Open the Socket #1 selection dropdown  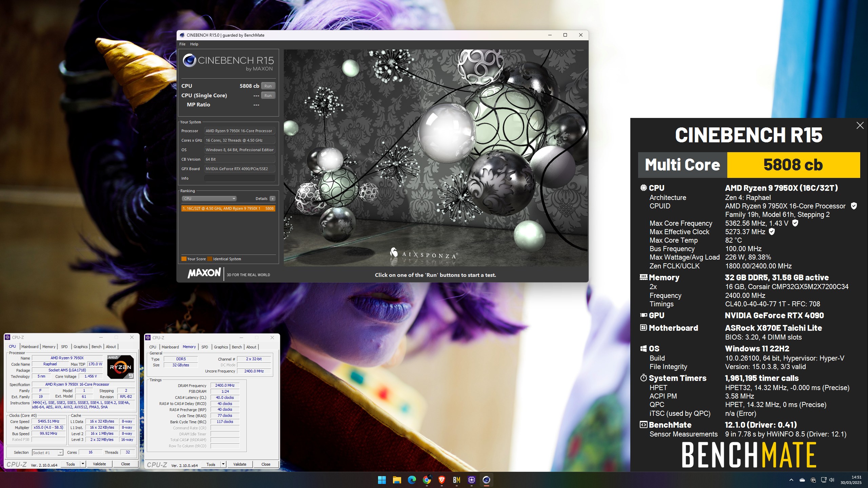(47, 452)
